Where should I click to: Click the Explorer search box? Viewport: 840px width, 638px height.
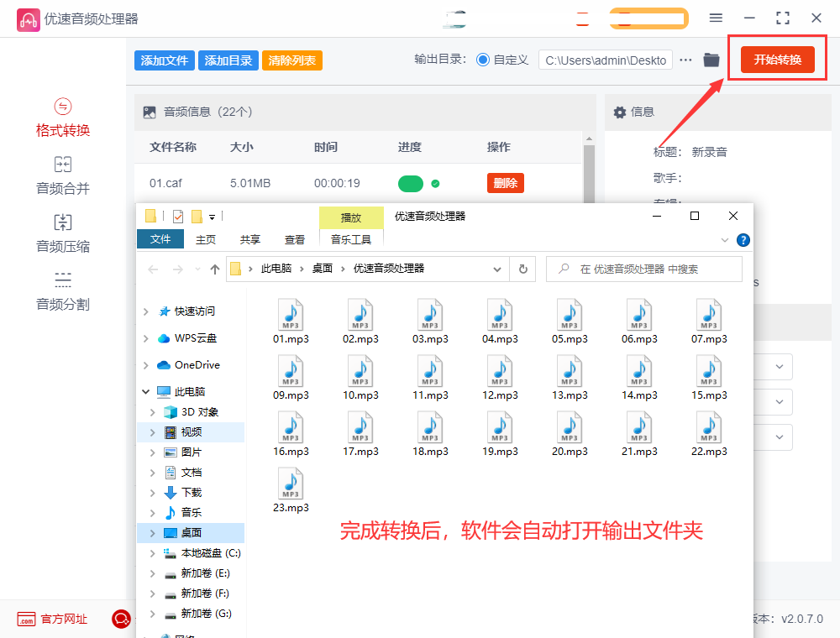[644, 269]
